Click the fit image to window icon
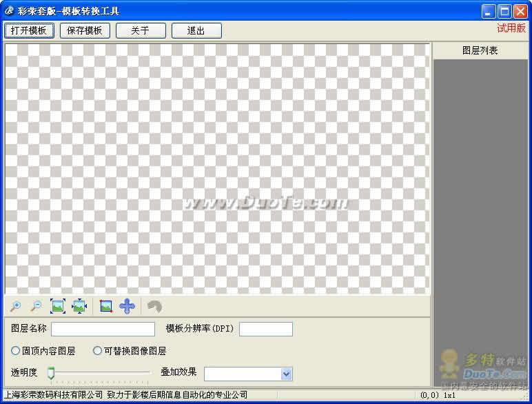Viewport: 532px width, 404px height. [58, 306]
